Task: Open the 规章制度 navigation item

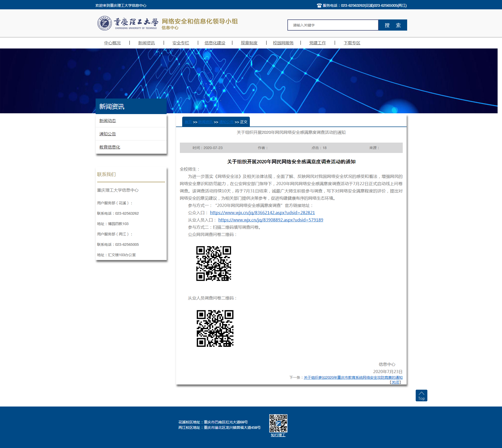Action: pyautogui.click(x=249, y=43)
